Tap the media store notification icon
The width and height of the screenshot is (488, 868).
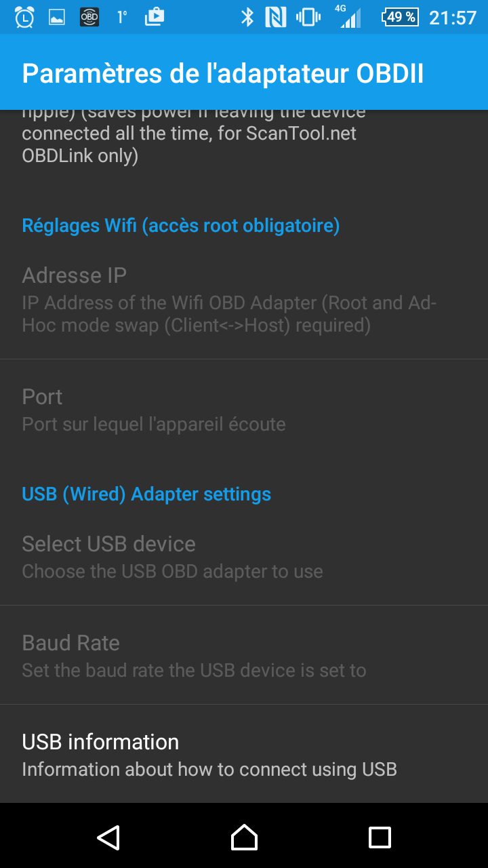[155, 17]
